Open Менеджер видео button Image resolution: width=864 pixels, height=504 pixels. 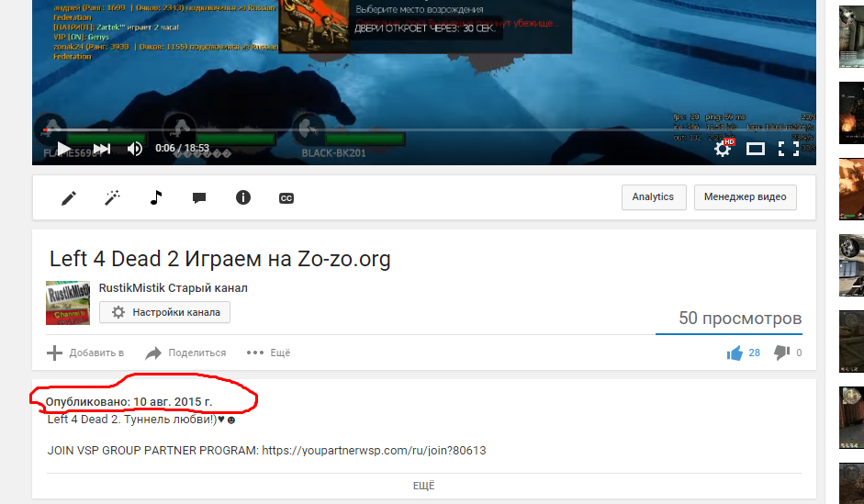(x=745, y=197)
